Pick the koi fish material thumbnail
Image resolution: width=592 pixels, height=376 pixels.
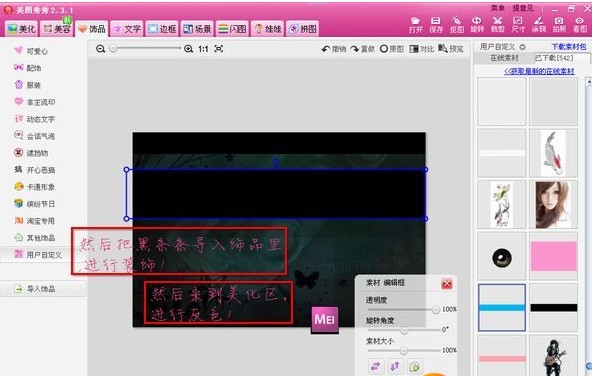pos(553,153)
